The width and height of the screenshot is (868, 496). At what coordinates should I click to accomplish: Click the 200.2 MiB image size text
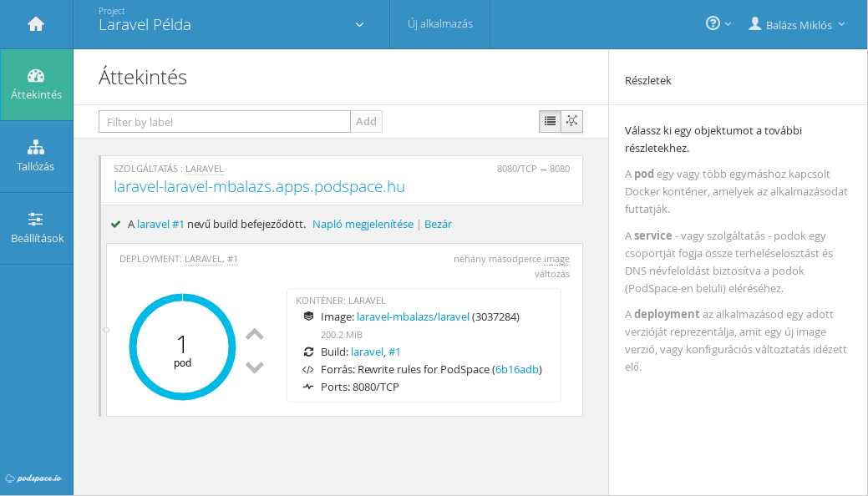342,335
